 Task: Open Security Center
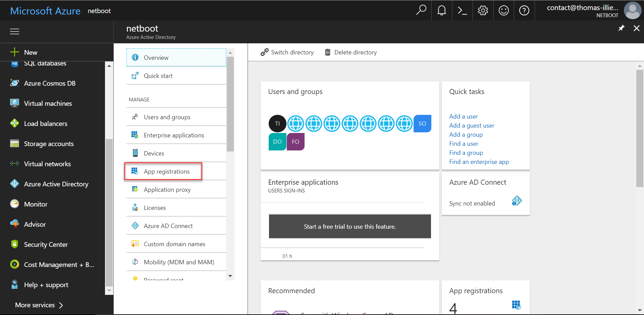pyautogui.click(x=46, y=244)
